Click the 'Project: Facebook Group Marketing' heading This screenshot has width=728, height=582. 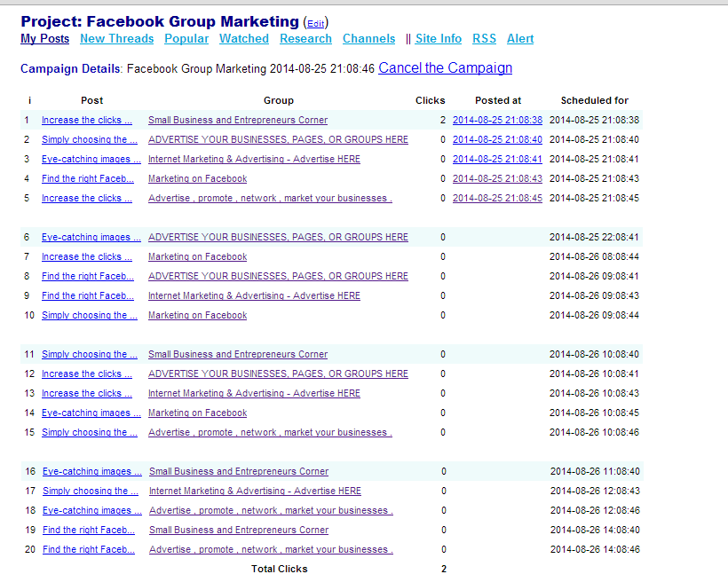tap(160, 21)
